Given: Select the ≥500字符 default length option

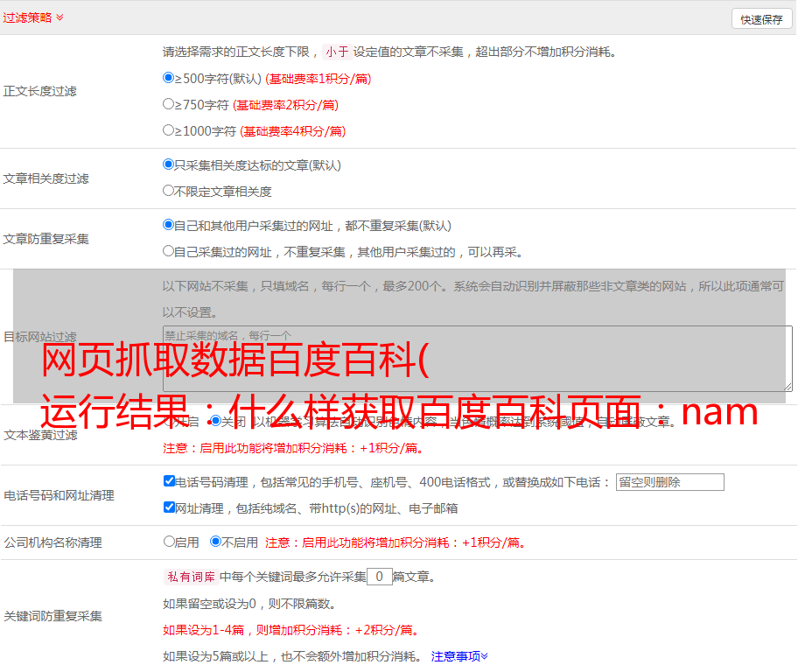Looking at the screenshot, I should click(x=169, y=78).
